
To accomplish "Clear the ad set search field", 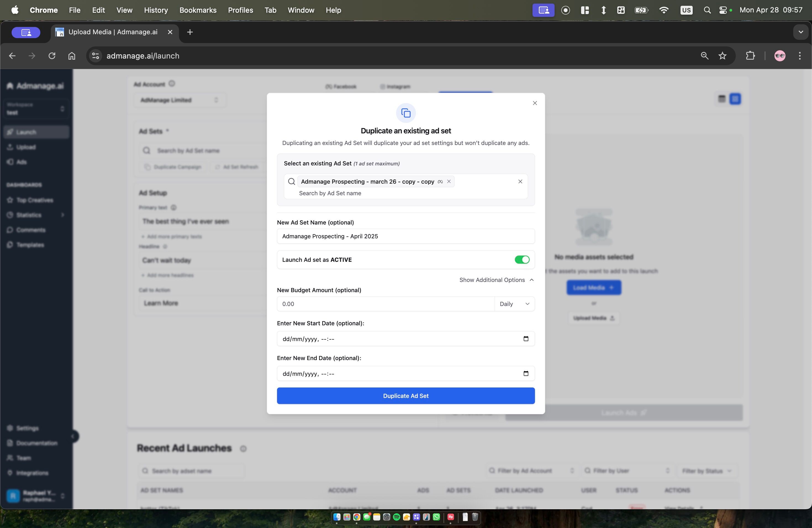I will pyautogui.click(x=520, y=181).
